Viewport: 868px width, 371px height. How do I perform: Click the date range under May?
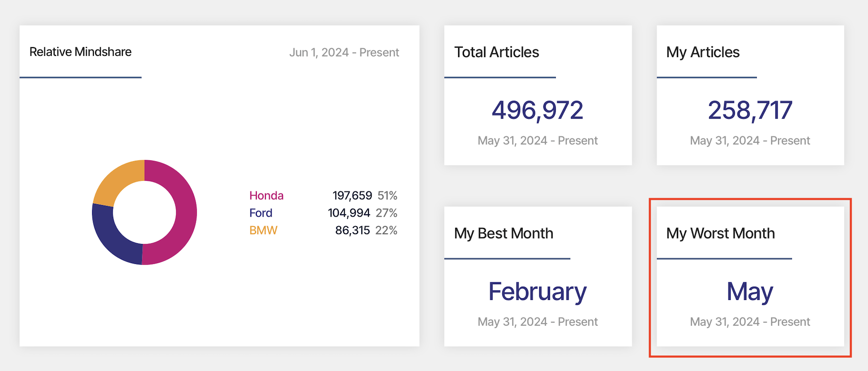(750, 322)
